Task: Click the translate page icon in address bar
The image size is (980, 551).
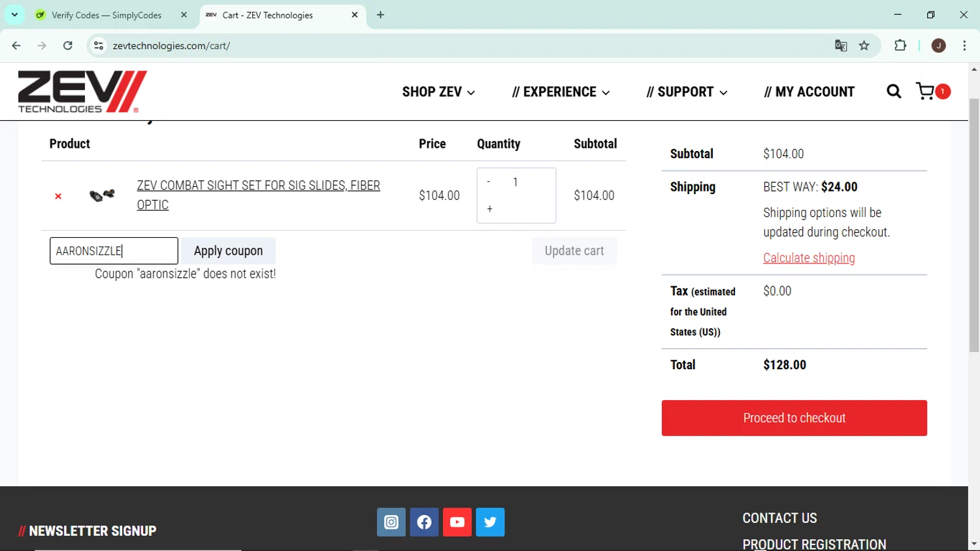Action: point(841,46)
